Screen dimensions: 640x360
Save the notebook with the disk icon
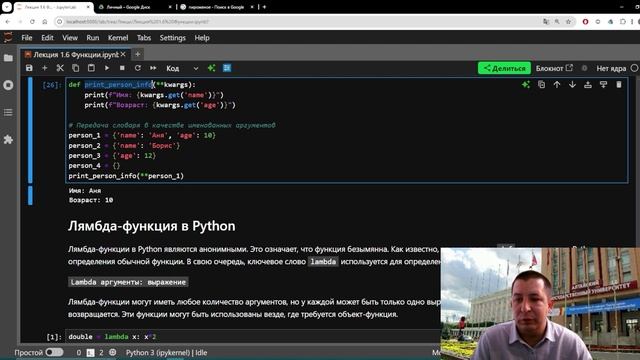click(x=29, y=68)
